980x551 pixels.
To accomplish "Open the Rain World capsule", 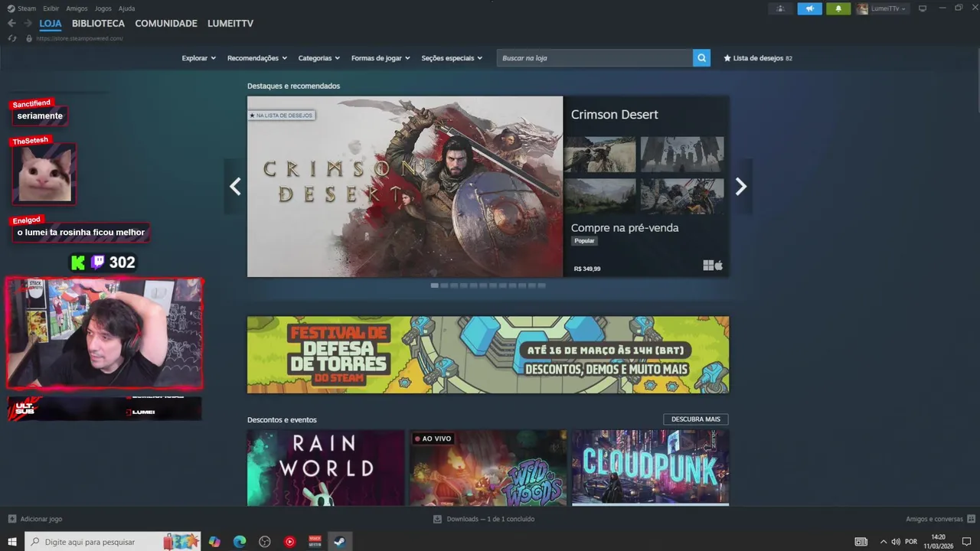I will [x=326, y=468].
